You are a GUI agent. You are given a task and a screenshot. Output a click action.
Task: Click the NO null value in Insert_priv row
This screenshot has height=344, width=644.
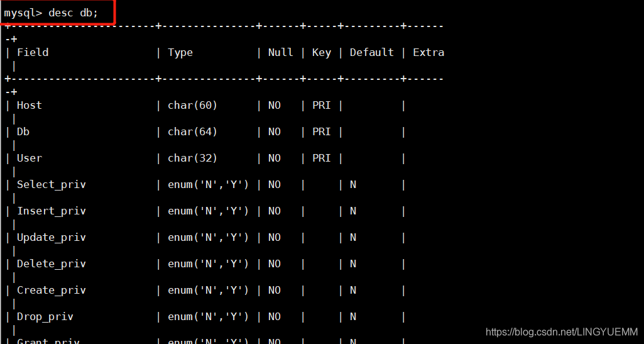(x=275, y=211)
